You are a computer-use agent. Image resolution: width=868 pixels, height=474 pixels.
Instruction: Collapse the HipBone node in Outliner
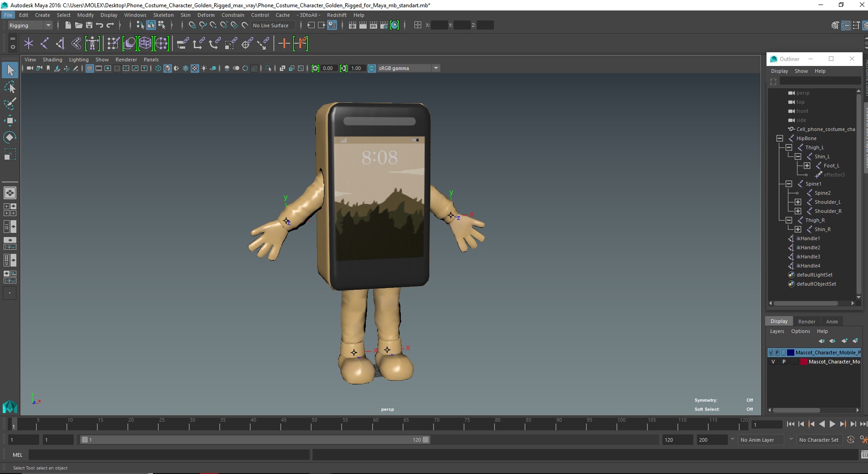tap(780, 138)
